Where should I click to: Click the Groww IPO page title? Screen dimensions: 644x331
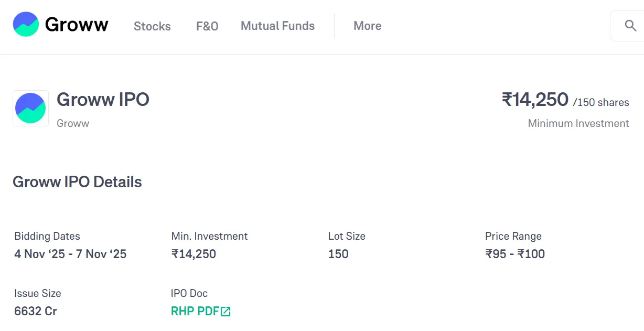point(103,100)
